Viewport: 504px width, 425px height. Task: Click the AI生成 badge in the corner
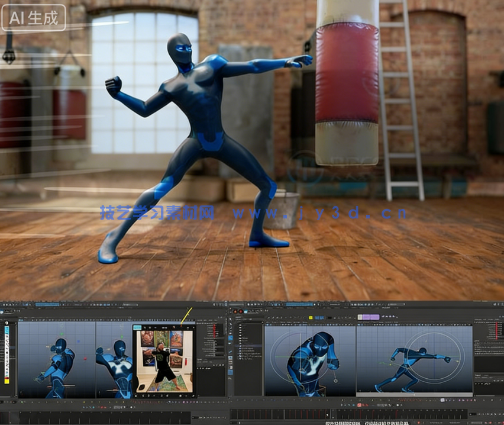tap(34, 18)
